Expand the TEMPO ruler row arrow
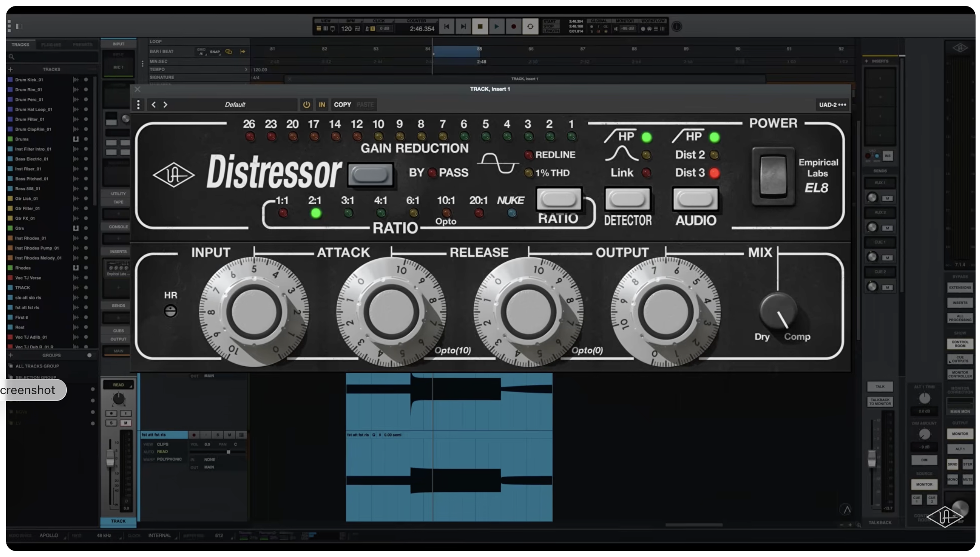This screenshot has width=980, height=557. (x=246, y=69)
